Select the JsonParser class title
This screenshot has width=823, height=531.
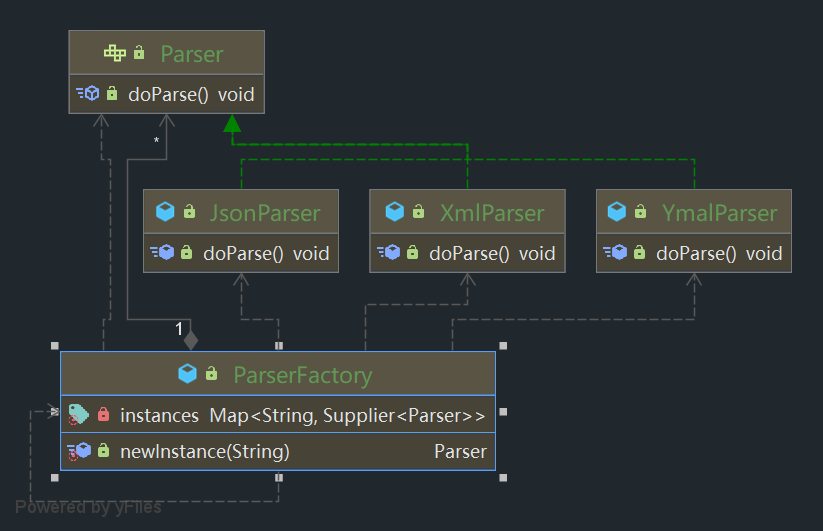(264, 213)
